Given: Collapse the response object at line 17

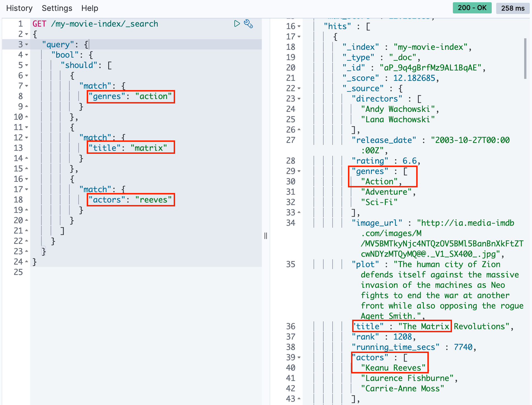Looking at the screenshot, I should coord(299,37).
